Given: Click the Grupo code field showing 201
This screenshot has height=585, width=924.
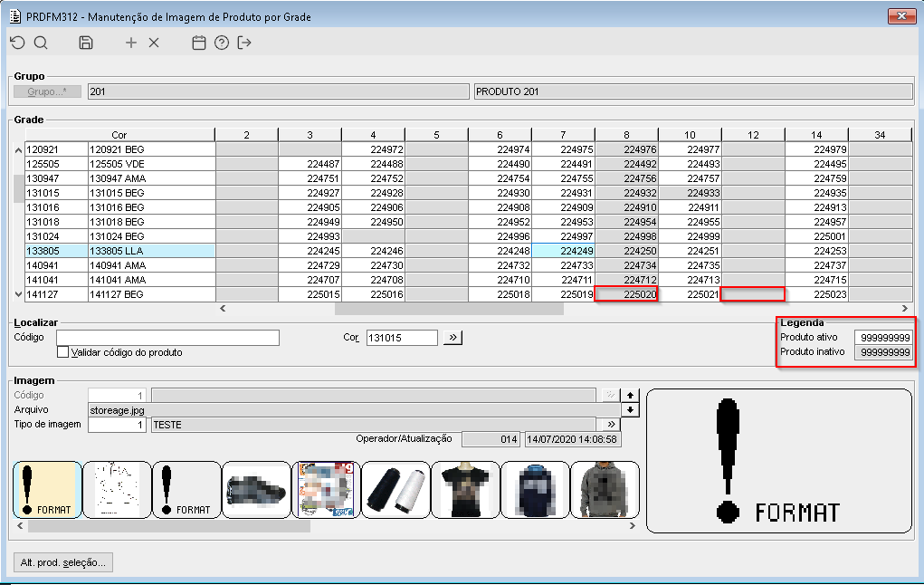Looking at the screenshot, I should click(279, 91).
